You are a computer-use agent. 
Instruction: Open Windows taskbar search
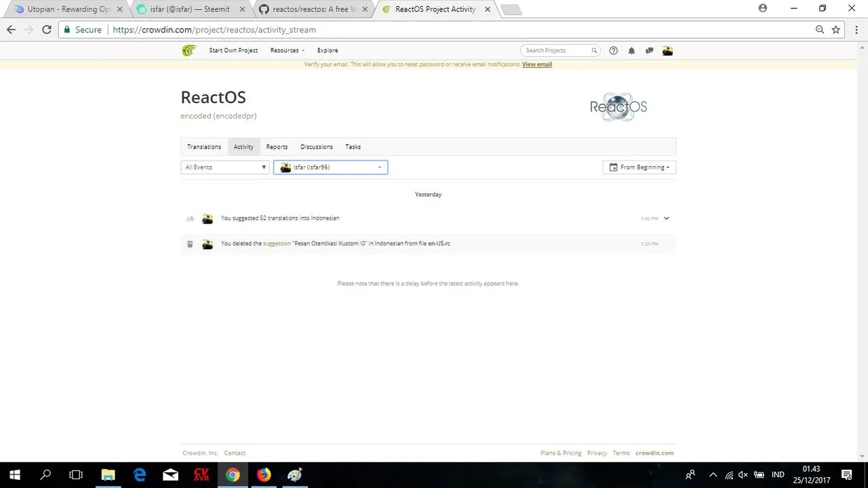45,474
